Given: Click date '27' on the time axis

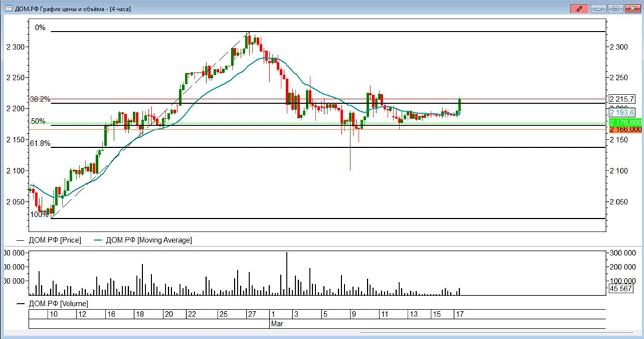Looking at the screenshot, I should 252,315.
